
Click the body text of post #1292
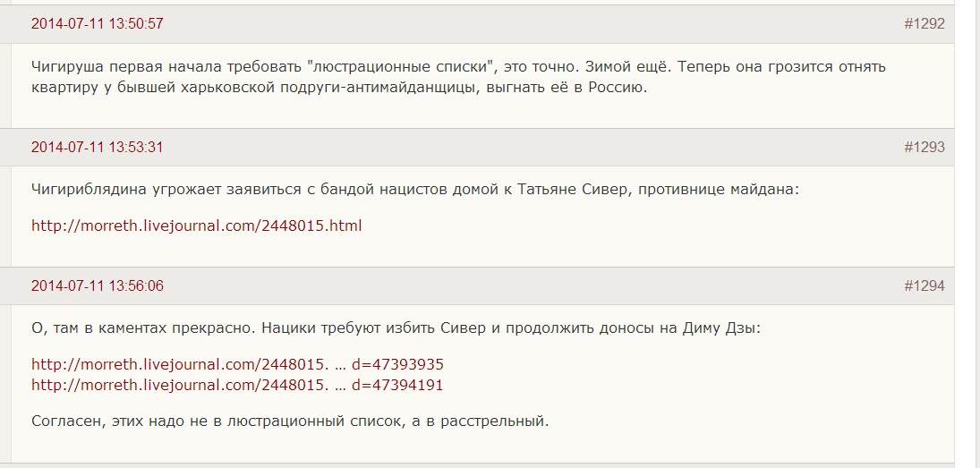pos(358,78)
